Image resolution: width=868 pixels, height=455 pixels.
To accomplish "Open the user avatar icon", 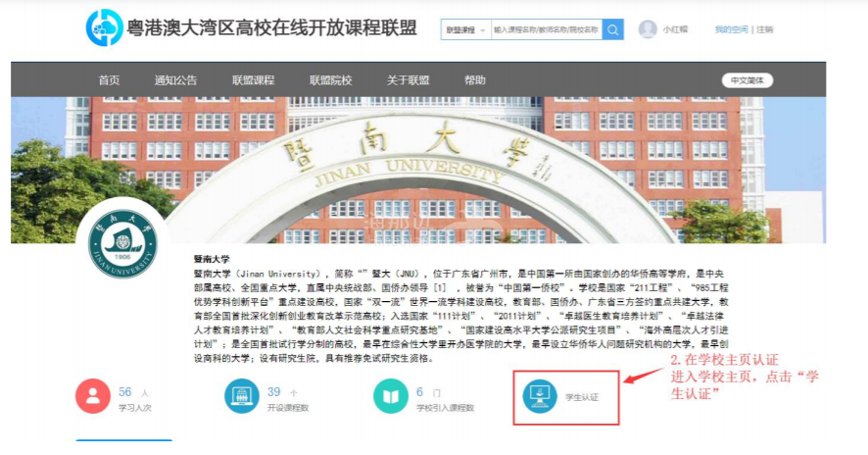I will coord(648,29).
